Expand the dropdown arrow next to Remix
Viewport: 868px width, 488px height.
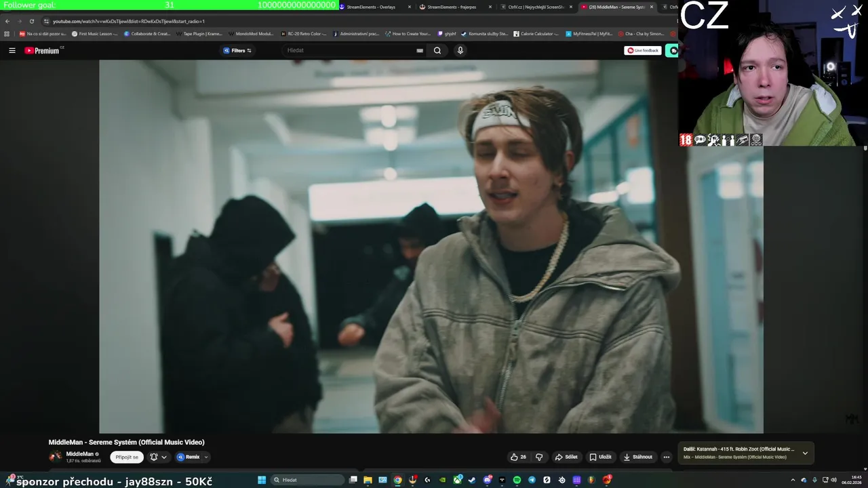click(x=206, y=457)
